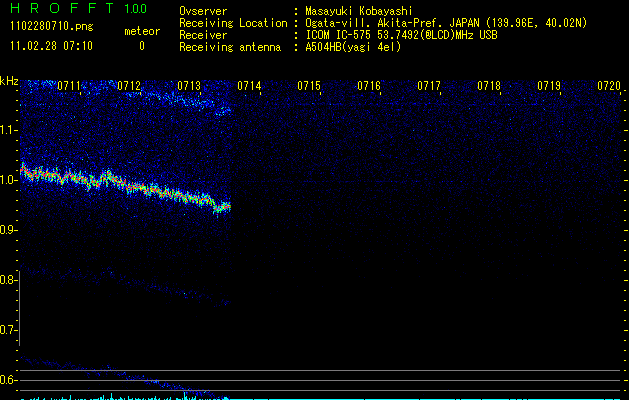This screenshot has height=400, width=629.
Task: Click the 0.8 frequency axis label
Action: [x=7, y=280]
